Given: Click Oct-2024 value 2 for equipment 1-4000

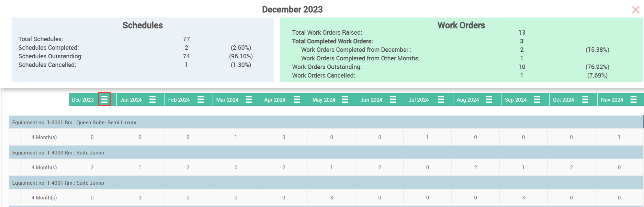Looking at the screenshot, I should pos(571,168).
